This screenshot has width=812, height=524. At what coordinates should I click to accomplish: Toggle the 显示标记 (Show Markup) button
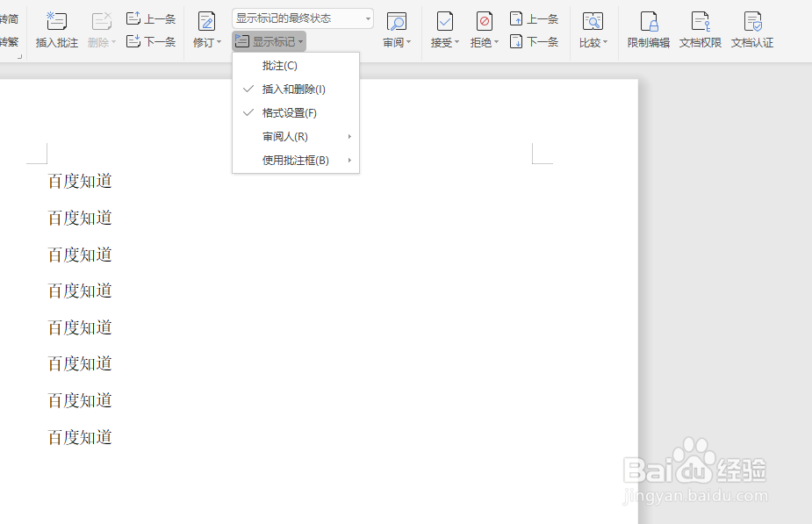[x=269, y=41]
